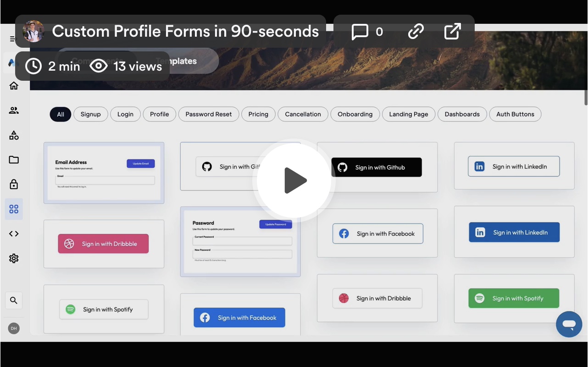The width and height of the screenshot is (588, 367).
Task: Click the Email input field in card
Action: click(105, 180)
